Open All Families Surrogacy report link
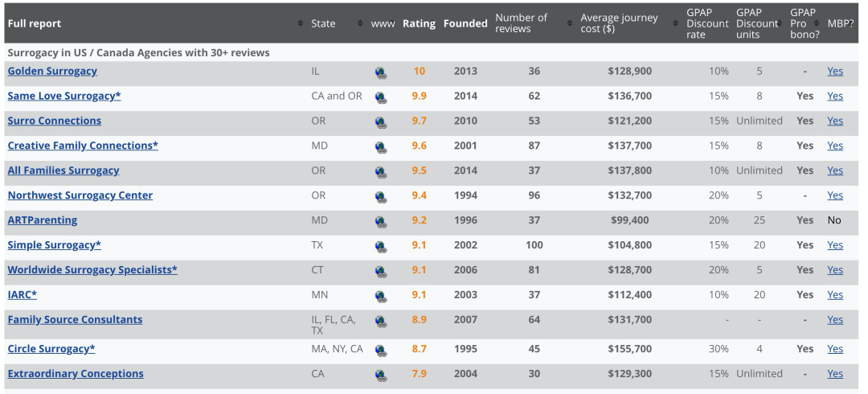 (x=63, y=170)
